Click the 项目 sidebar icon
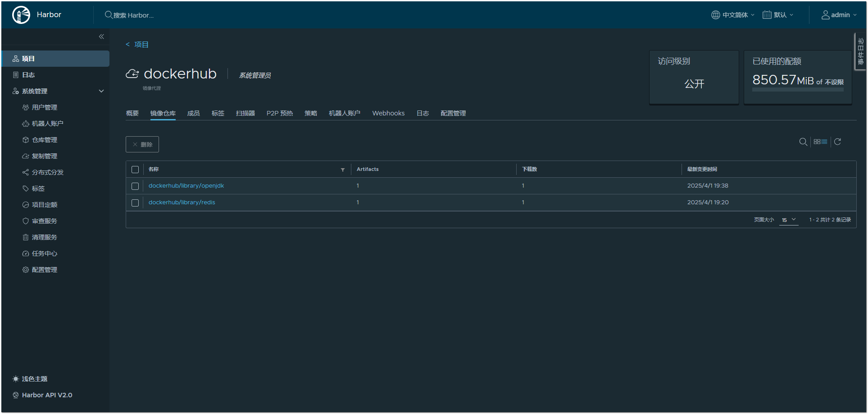 (x=16, y=59)
